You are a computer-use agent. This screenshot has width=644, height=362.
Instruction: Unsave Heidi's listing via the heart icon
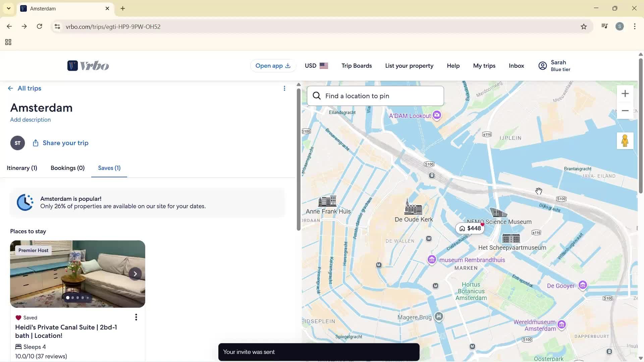click(x=18, y=317)
